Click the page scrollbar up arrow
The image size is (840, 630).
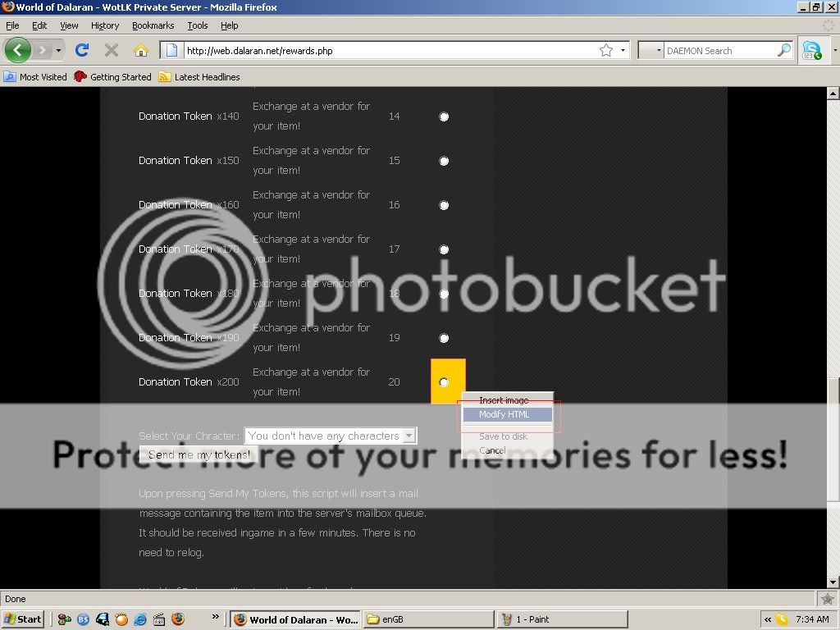coord(833,94)
